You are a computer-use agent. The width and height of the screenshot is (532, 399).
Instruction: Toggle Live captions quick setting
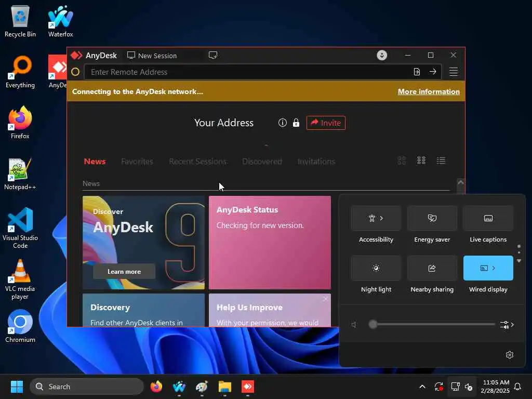[x=488, y=218]
